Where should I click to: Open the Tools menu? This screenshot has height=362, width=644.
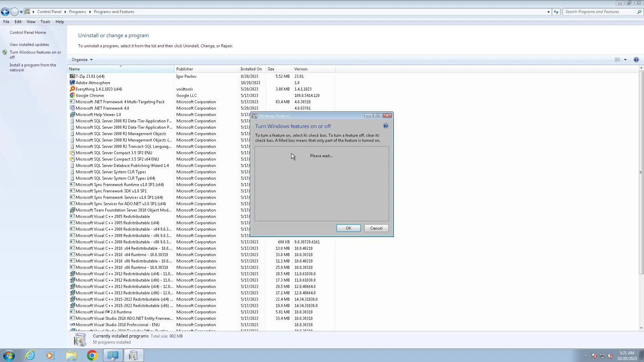pyautogui.click(x=45, y=22)
